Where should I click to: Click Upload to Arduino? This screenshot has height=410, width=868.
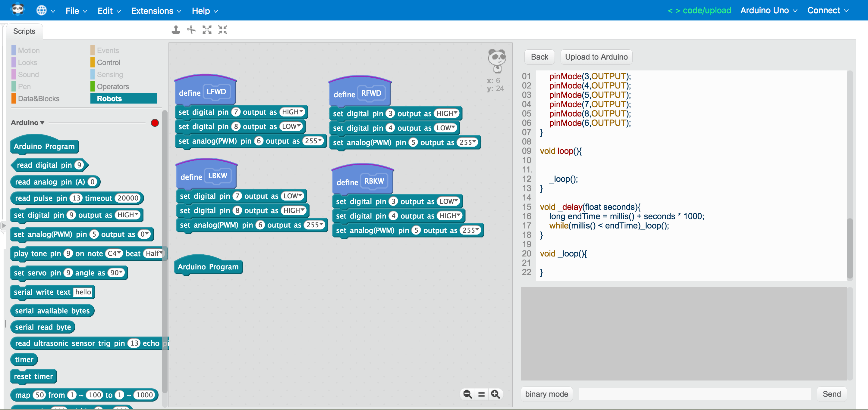[x=596, y=57]
